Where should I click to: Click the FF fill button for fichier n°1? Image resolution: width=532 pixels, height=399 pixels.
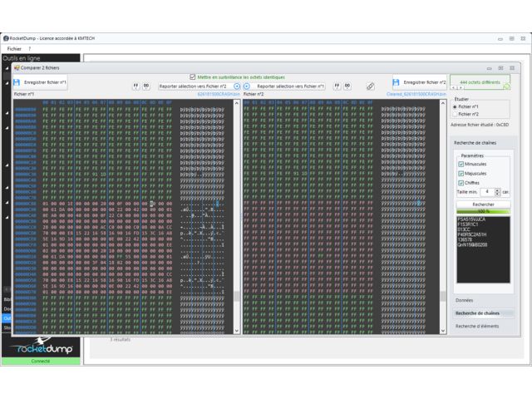pos(135,86)
